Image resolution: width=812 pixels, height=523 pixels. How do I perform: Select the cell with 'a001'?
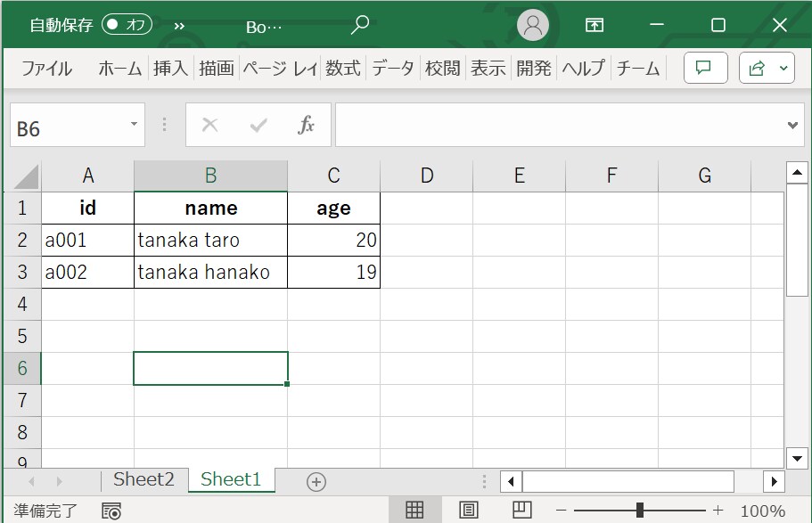point(88,241)
